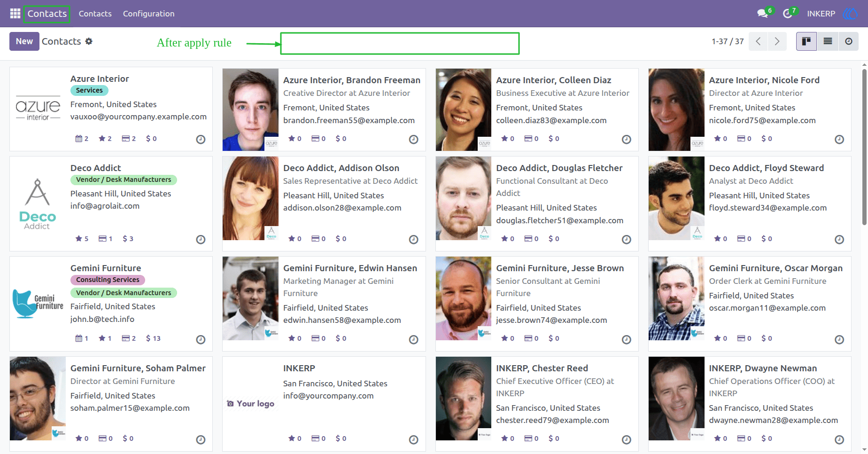Image resolution: width=868 pixels, height=454 pixels.
Task: Open the Contacts settings gear icon
Action: [x=89, y=41]
